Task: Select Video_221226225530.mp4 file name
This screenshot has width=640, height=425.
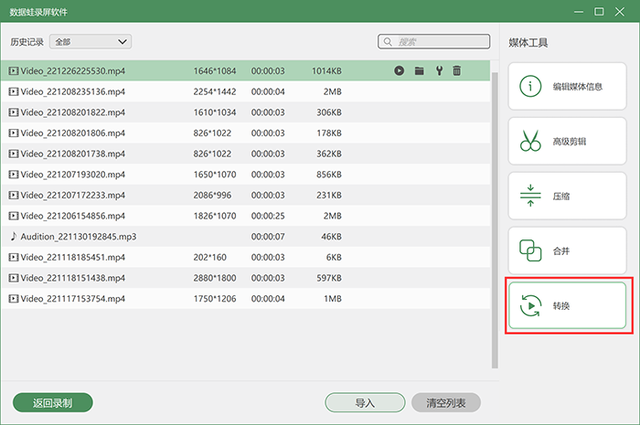Action: (73, 71)
